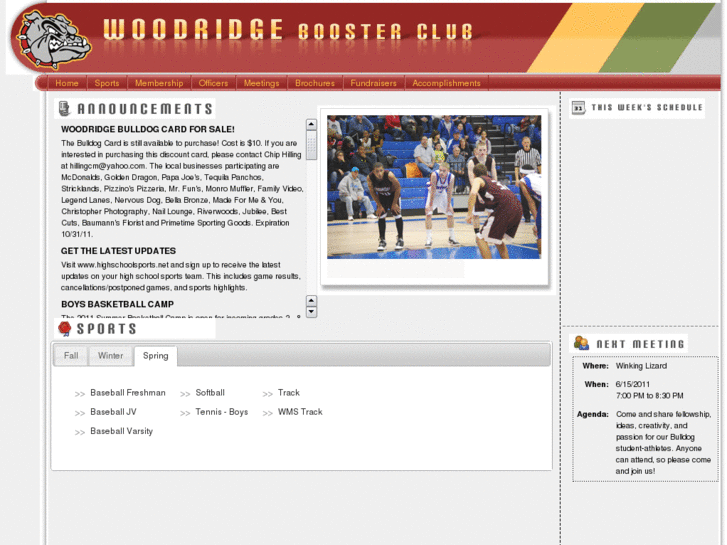Image resolution: width=727 pixels, height=545 pixels.
Task: Click the calendar icon by This Week's Schedule
Action: click(x=578, y=108)
